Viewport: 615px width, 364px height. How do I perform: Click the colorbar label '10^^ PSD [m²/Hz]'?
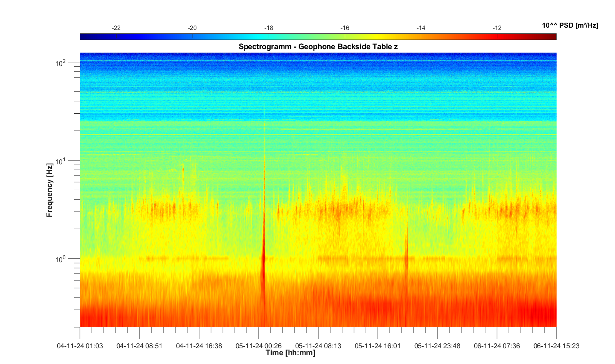[570, 26]
